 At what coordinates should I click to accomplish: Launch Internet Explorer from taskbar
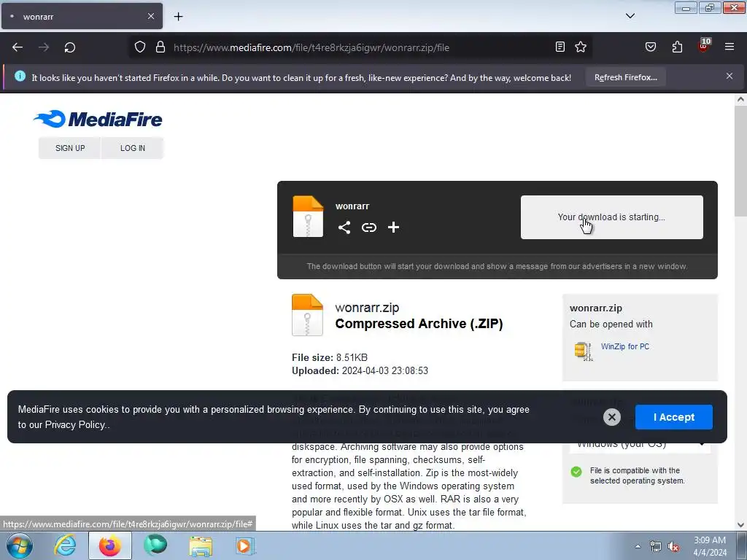point(65,545)
